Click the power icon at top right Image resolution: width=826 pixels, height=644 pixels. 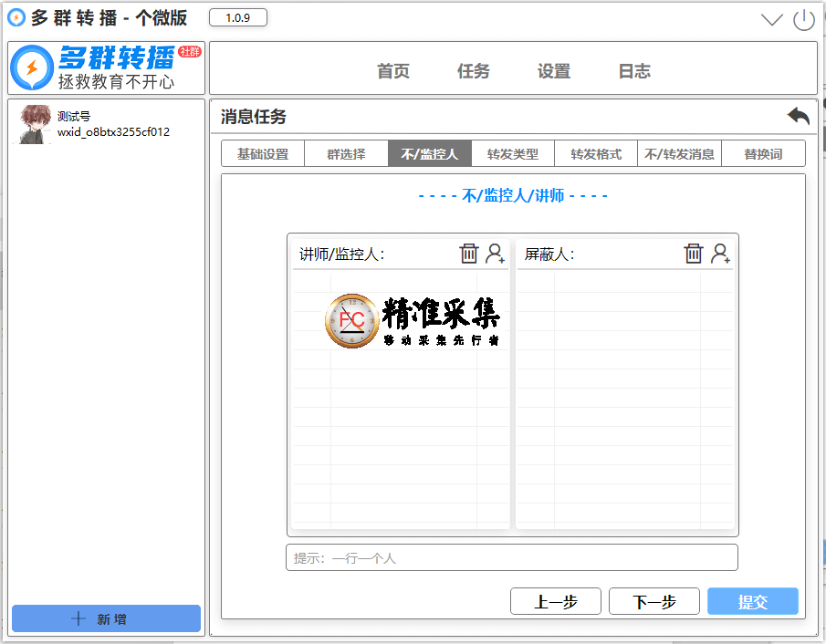pos(804,21)
